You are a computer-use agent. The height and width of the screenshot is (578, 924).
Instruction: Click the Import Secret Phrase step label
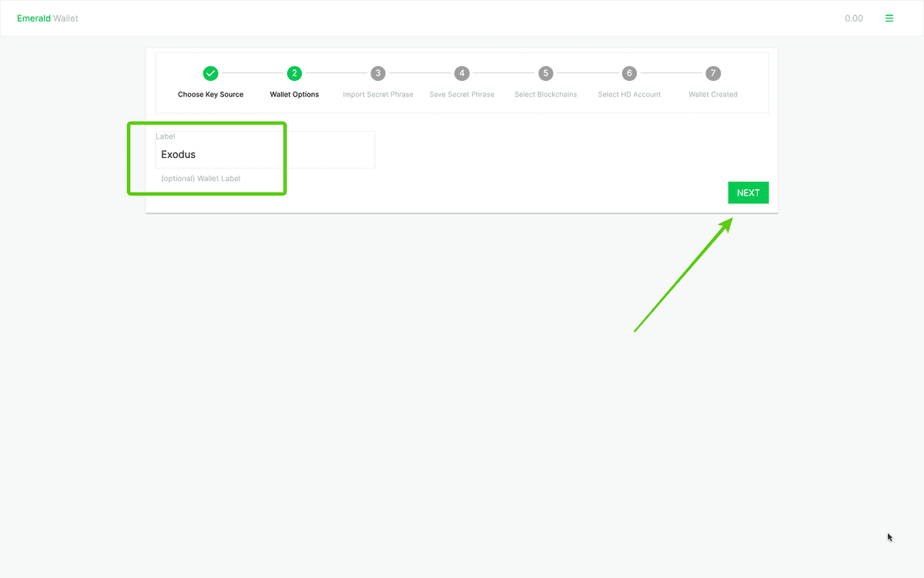click(x=378, y=95)
